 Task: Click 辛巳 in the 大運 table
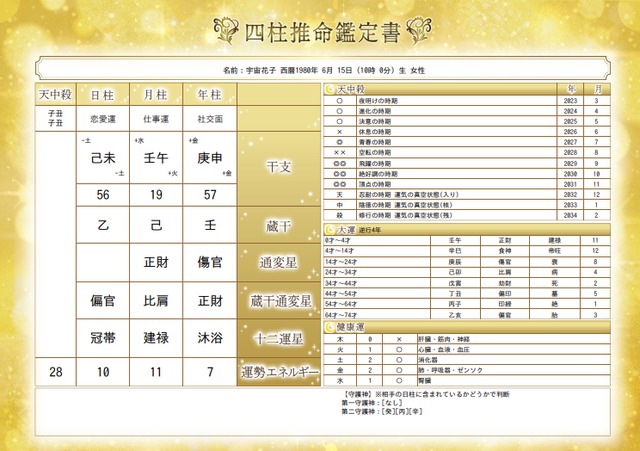455,251
